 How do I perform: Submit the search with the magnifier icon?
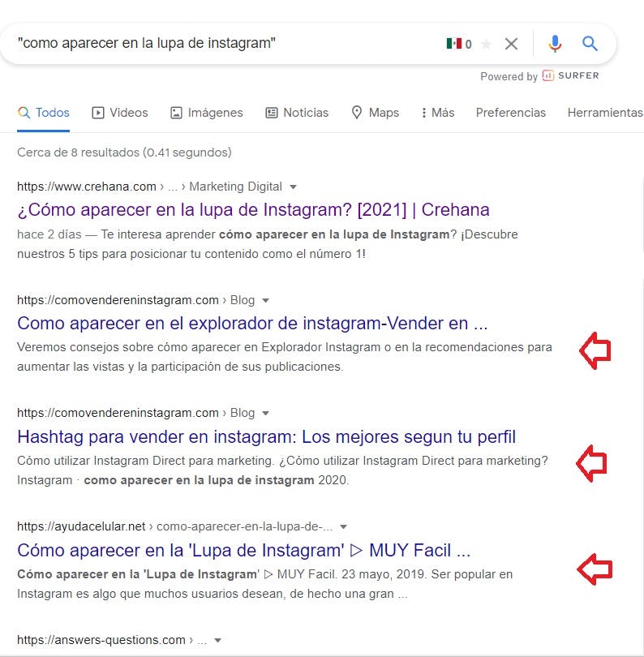tap(590, 43)
